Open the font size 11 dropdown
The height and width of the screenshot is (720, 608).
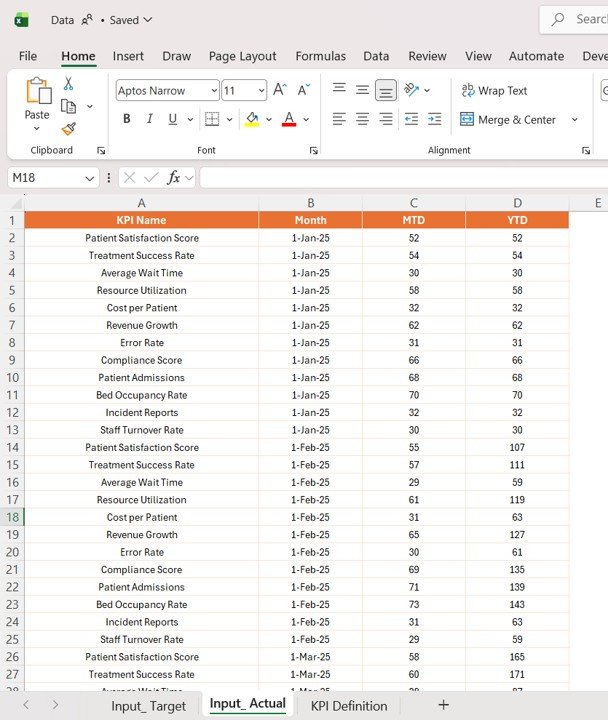tap(261, 90)
